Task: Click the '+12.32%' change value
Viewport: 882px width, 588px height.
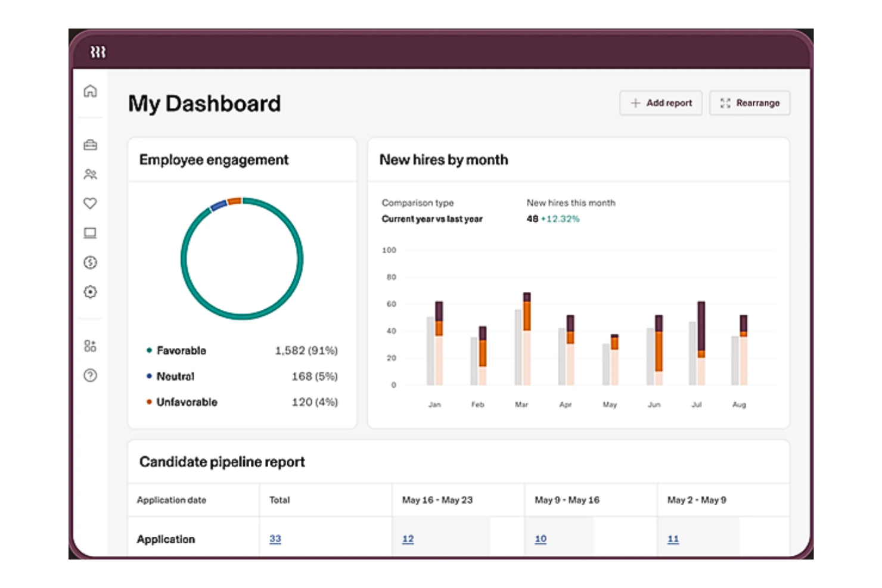Action: coord(560,219)
